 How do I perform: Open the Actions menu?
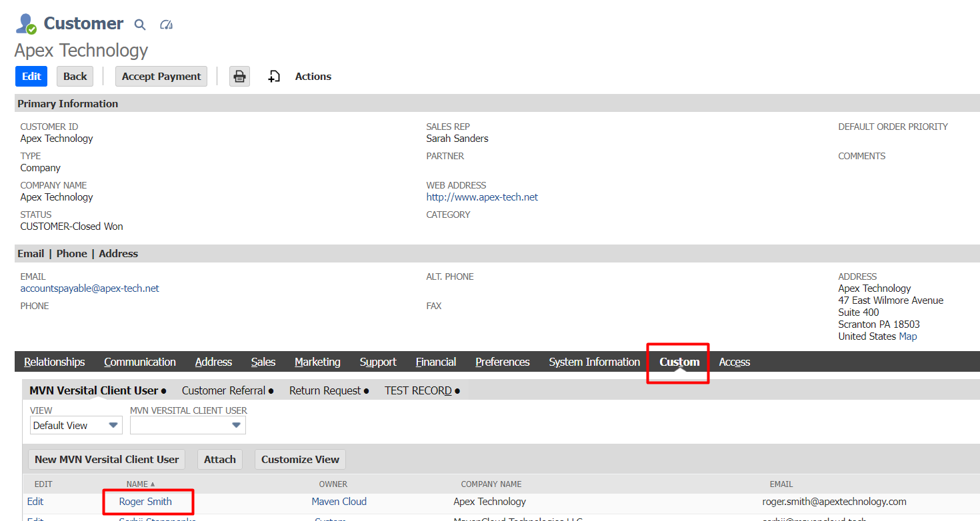[x=313, y=77]
